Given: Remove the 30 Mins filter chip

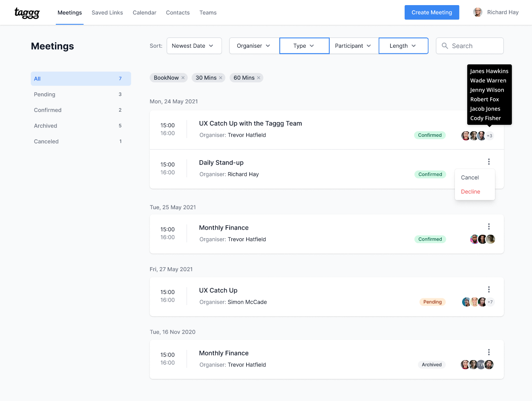Looking at the screenshot, I should 221,78.
